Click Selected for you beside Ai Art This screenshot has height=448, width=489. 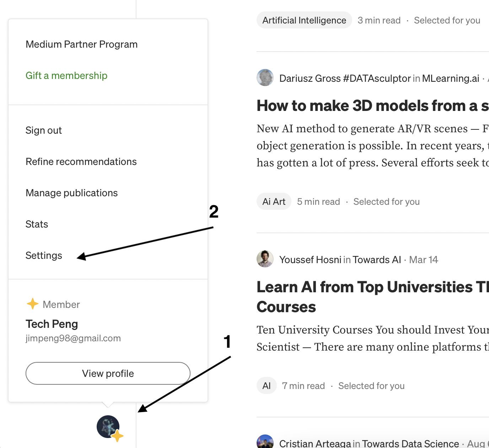[387, 202]
